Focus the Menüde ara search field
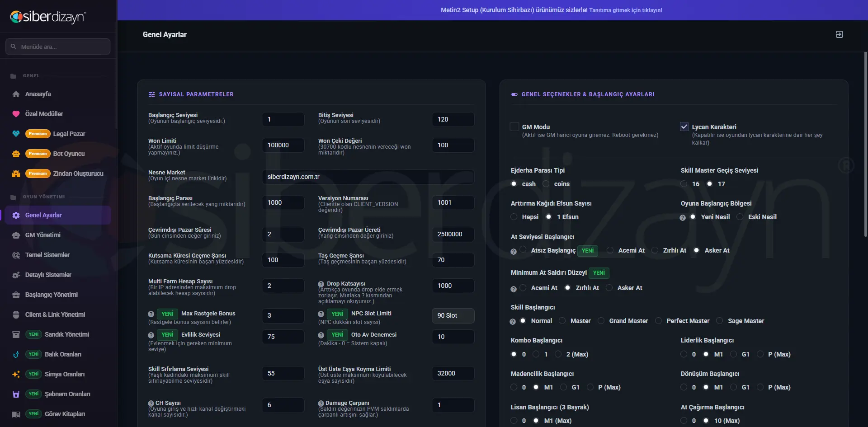Image resolution: width=868 pixels, height=427 pixels. click(x=58, y=47)
